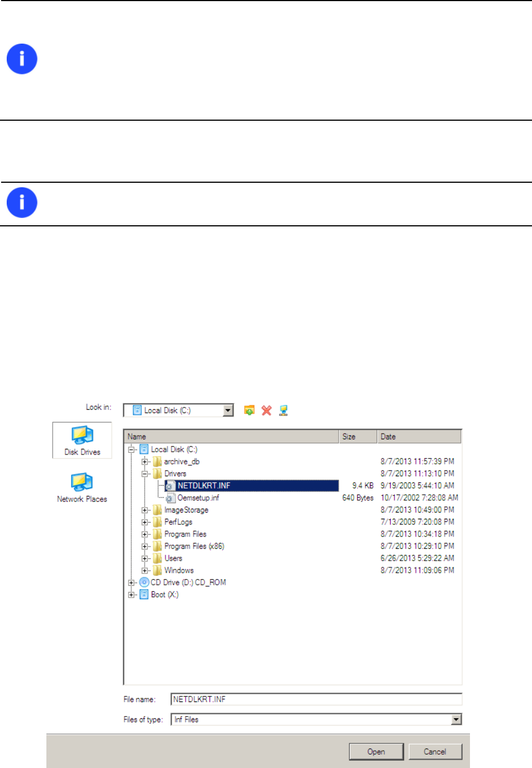Select Oemsetup.inf file
532x768 pixels.
click(198, 498)
